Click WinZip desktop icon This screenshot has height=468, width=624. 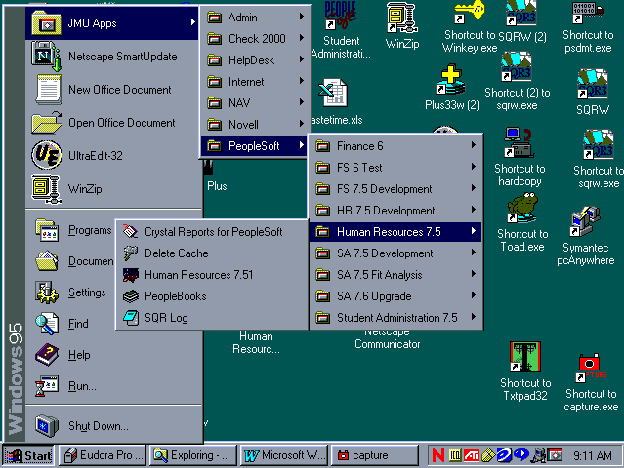(x=402, y=26)
